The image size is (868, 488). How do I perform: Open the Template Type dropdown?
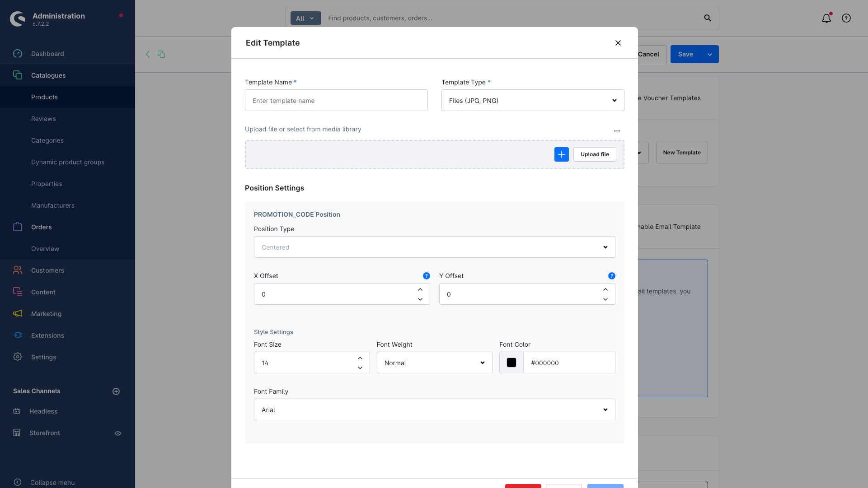pyautogui.click(x=532, y=100)
